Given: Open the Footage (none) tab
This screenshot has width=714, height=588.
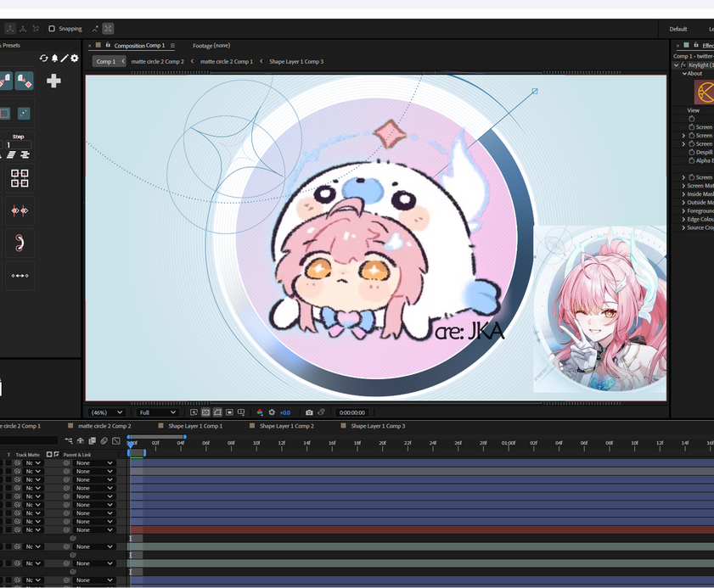Looking at the screenshot, I should pyautogui.click(x=211, y=46).
